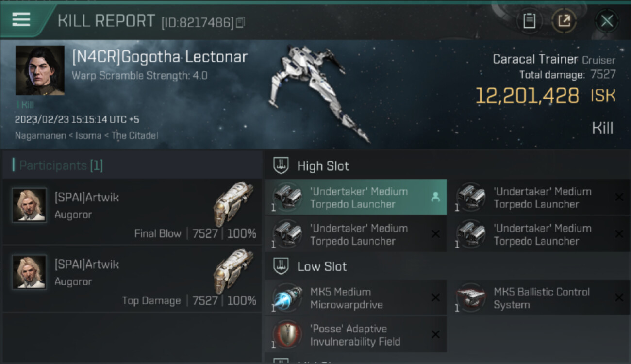This screenshot has width=631, height=364.
Task: Click the clipboard icon in header
Action: pos(529,21)
